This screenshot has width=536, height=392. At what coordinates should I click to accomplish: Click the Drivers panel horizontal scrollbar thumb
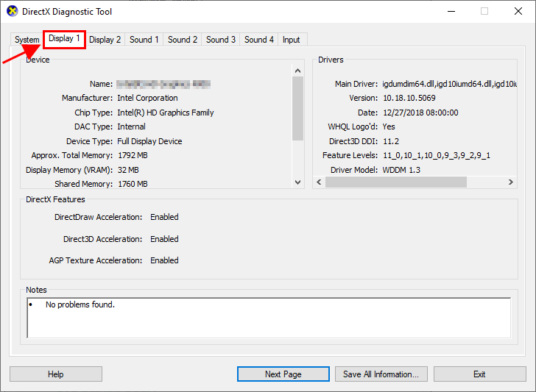pyautogui.click(x=396, y=182)
